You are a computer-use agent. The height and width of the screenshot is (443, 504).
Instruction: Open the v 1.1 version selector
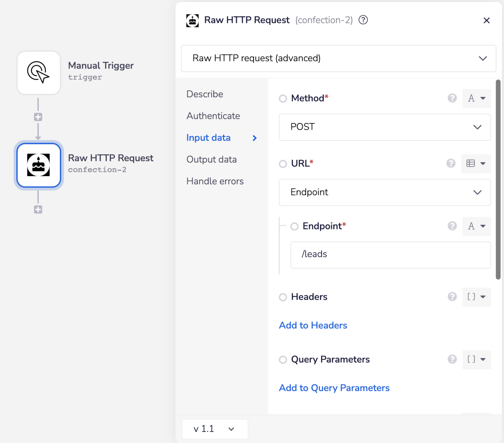(x=214, y=429)
